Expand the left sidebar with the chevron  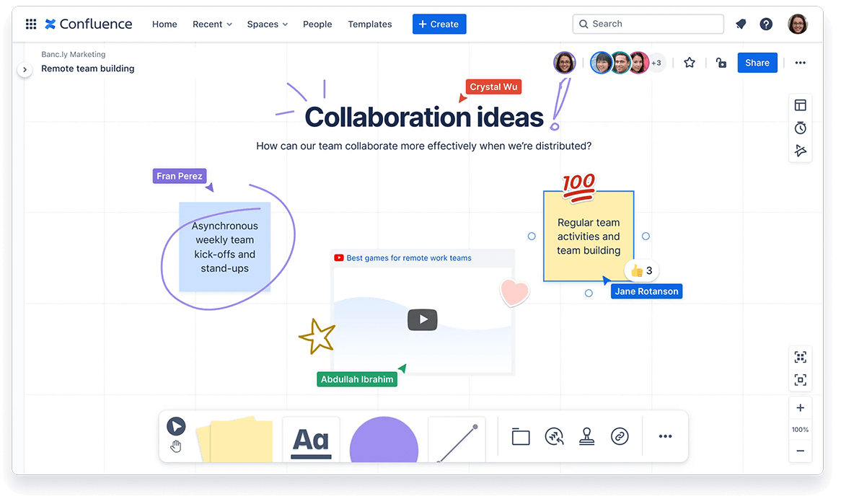25,69
